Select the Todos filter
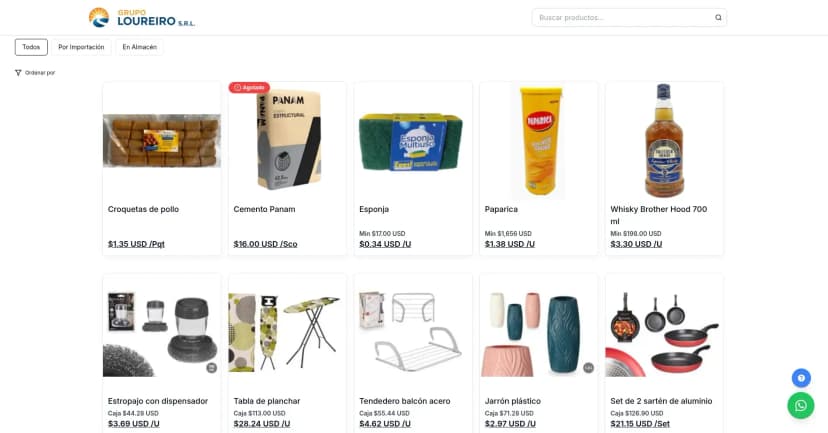The image size is (828, 433). click(31, 47)
